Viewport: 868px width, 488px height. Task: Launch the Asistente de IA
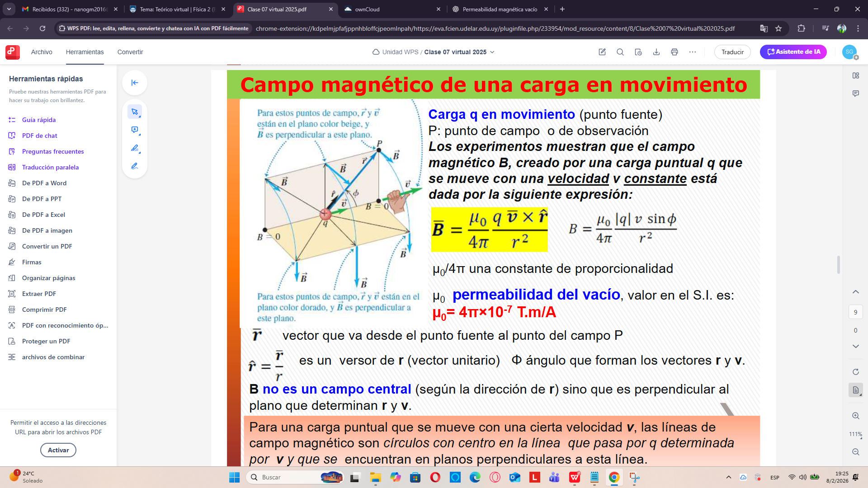click(793, 52)
